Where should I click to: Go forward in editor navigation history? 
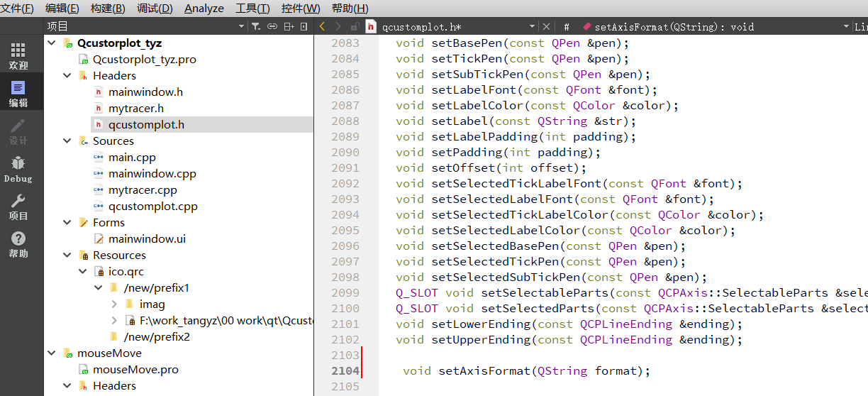338,26
